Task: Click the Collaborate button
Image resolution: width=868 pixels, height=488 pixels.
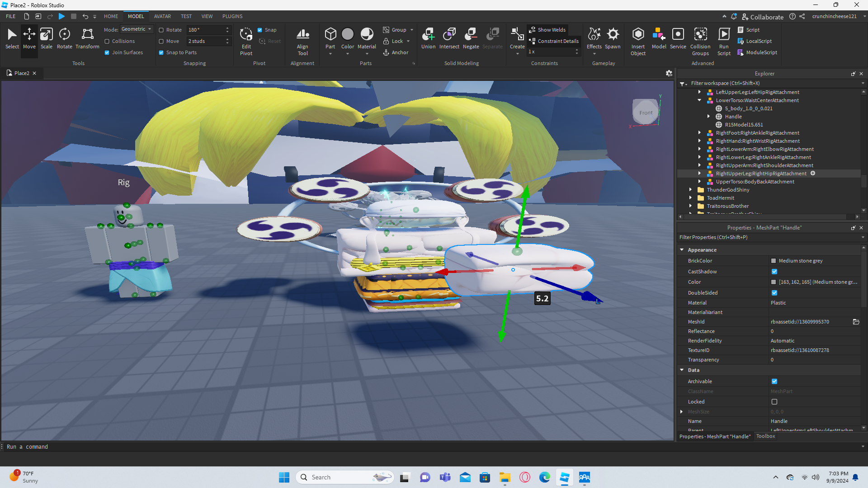Action: coord(763,17)
